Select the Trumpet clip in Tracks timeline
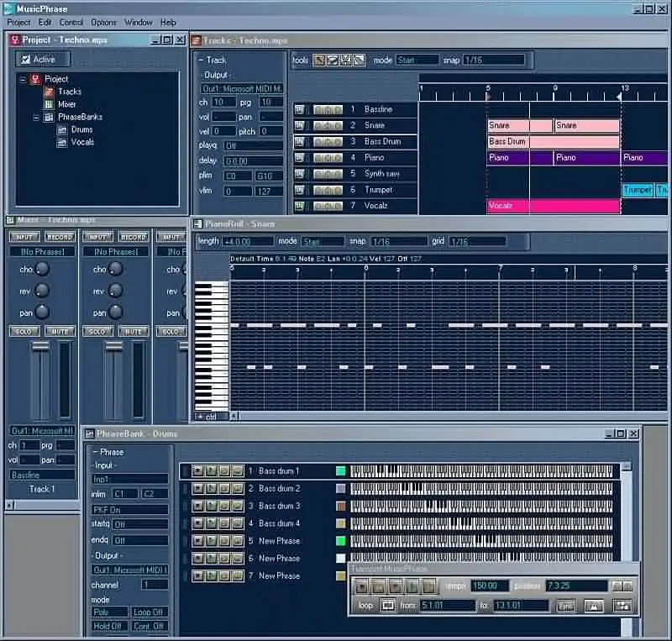This screenshot has width=672, height=641. coord(638,191)
